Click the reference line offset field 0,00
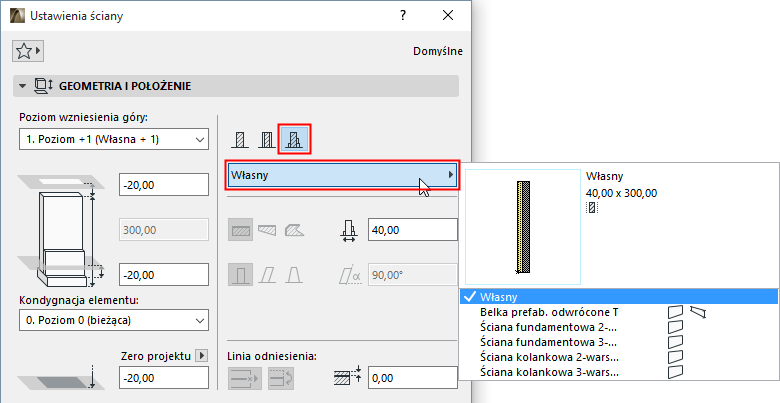This screenshot has width=780, height=403. (x=412, y=378)
